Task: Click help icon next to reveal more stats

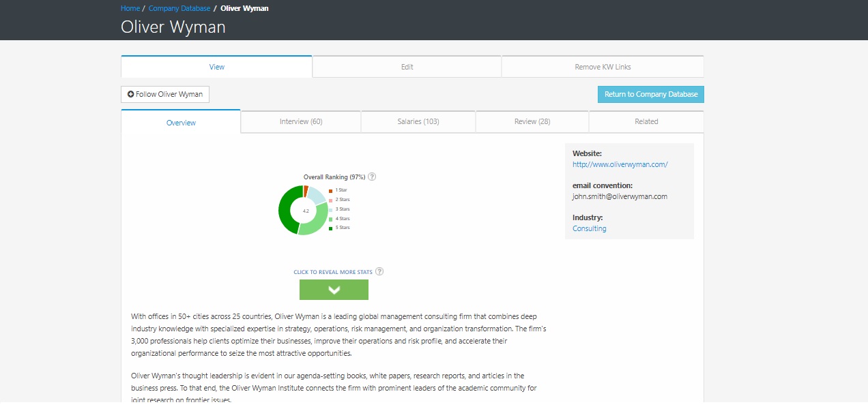Action: click(379, 271)
